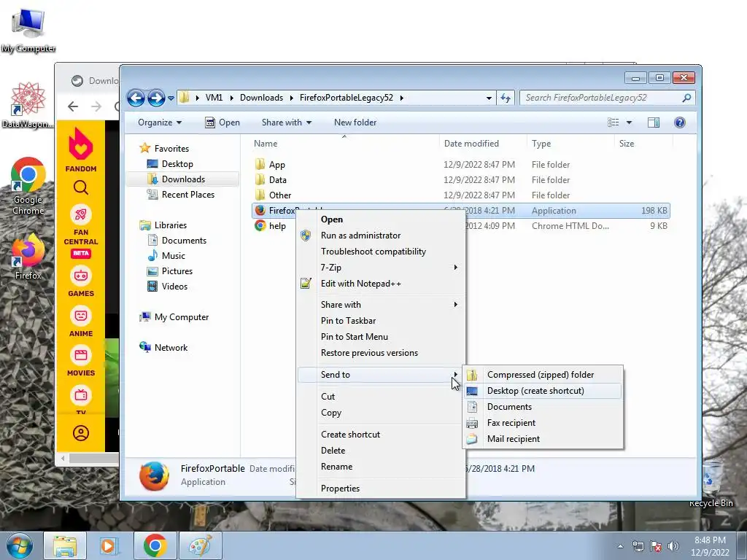Sort by the Name column header
The height and width of the screenshot is (560, 747).
(266, 144)
